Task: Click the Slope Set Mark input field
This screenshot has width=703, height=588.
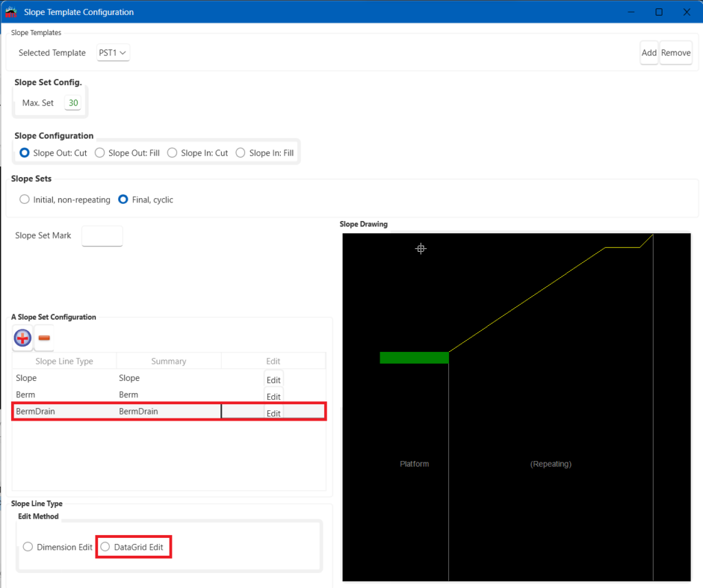Action: (102, 236)
